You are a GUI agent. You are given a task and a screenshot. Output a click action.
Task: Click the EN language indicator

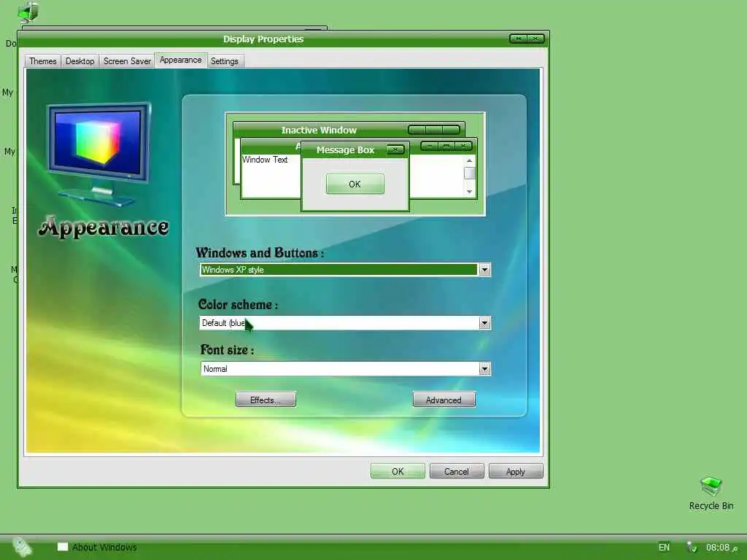664,547
